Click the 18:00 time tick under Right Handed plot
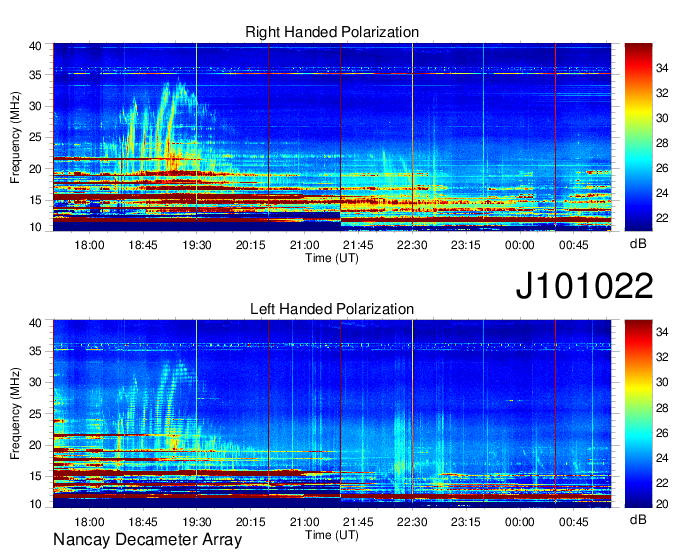The width and height of the screenshot is (680, 552). click(89, 245)
